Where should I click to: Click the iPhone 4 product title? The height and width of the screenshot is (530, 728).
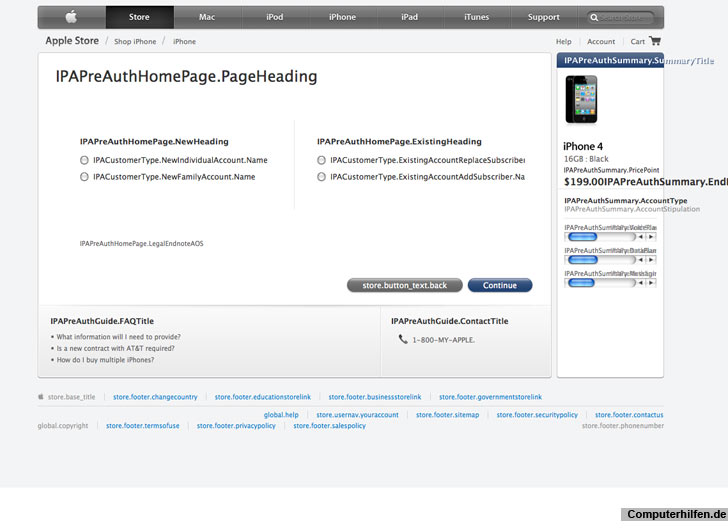583,147
